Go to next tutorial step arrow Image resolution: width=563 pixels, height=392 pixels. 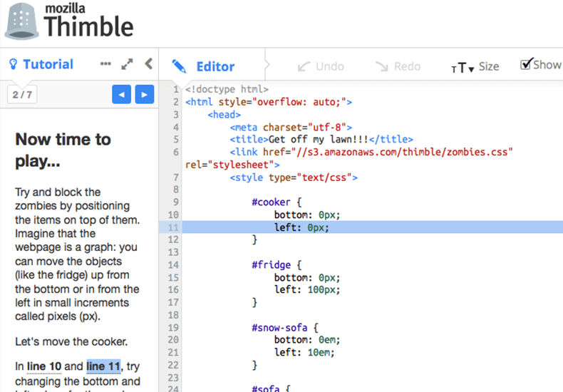point(145,94)
